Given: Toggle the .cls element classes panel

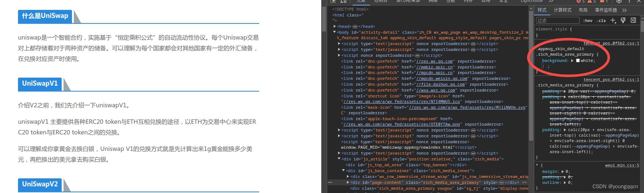Looking at the screenshot, I should [601, 21].
